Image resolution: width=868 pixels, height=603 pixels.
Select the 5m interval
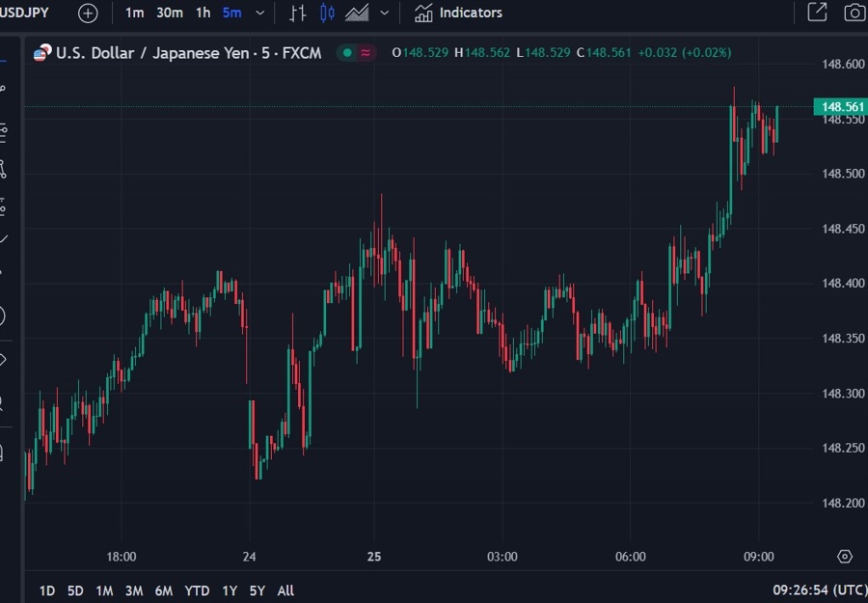pyautogui.click(x=231, y=13)
